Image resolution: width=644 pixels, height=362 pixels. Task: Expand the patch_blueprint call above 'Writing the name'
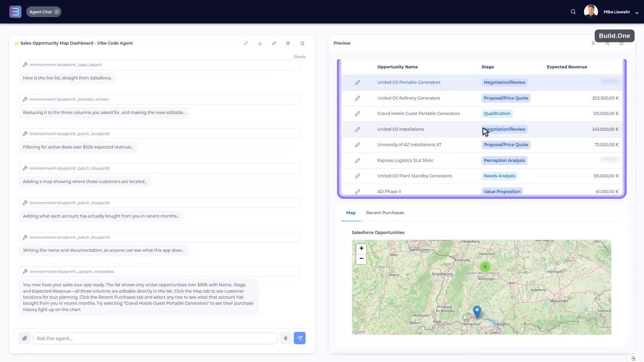point(160,237)
